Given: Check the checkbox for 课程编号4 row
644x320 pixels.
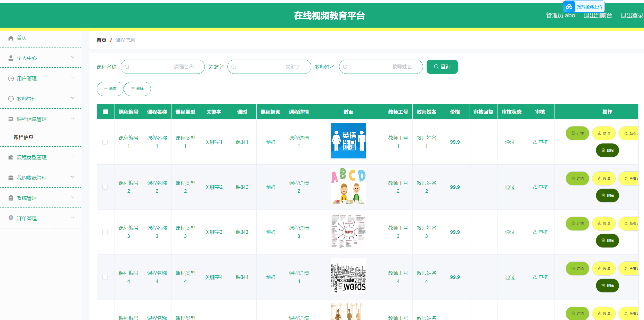Looking at the screenshot, I should point(105,277).
